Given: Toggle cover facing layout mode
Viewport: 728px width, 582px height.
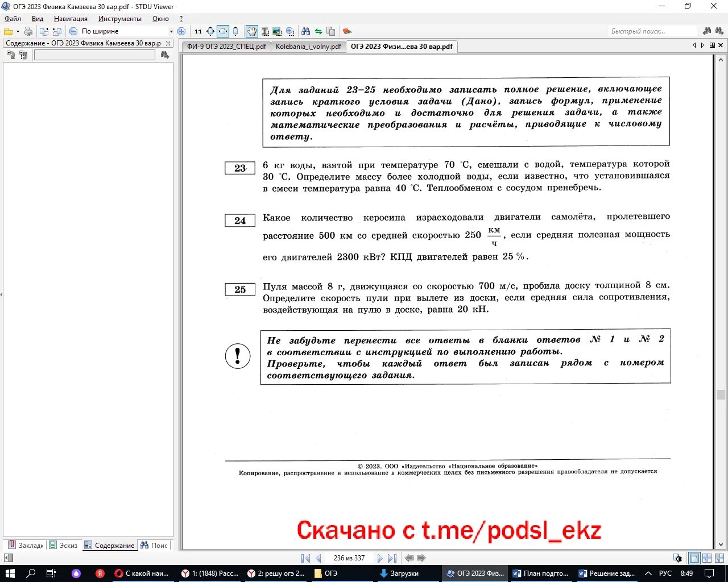Looking at the screenshot, I should point(719,558).
